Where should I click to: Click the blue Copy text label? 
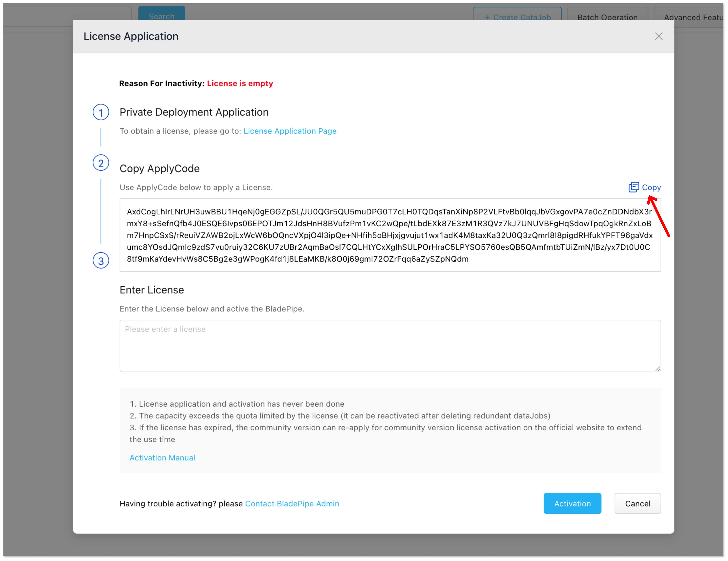[651, 187]
